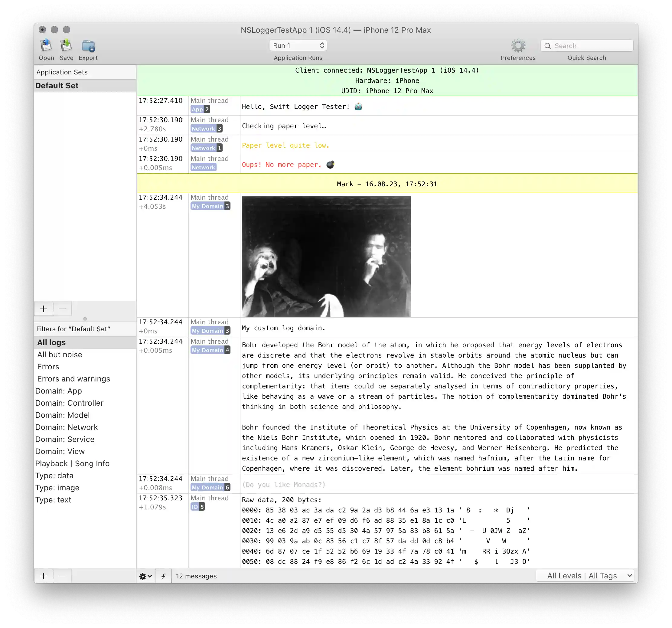Image resolution: width=672 pixels, height=628 pixels.
Task: Add a new filter with the plus button
Action: [44, 576]
